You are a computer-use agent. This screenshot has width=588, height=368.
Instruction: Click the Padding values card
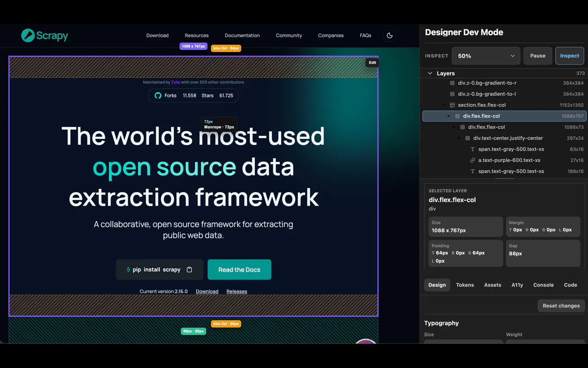coord(465,253)
